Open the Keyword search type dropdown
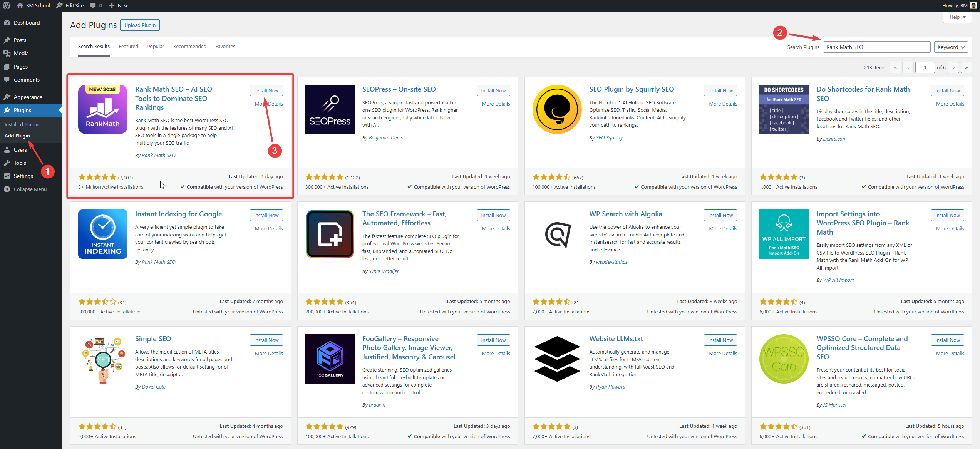This screenshot has height=449, width=980. tap(951, 47)
